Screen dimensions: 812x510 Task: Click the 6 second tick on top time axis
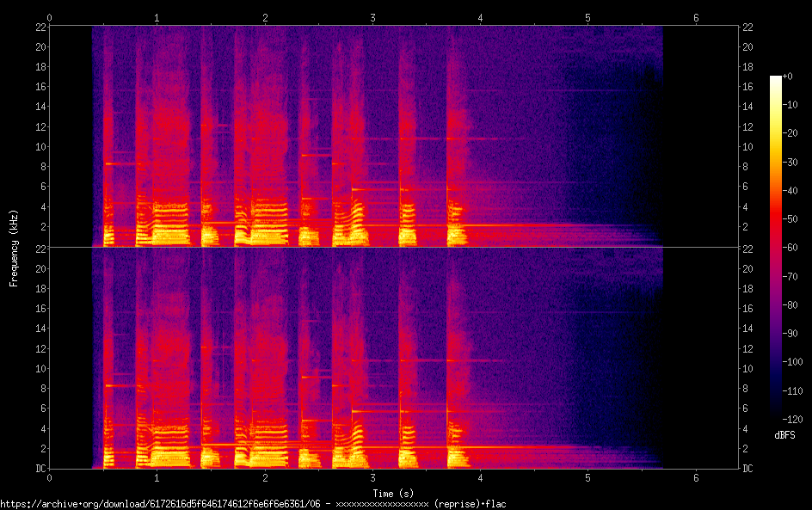[695, 17]
